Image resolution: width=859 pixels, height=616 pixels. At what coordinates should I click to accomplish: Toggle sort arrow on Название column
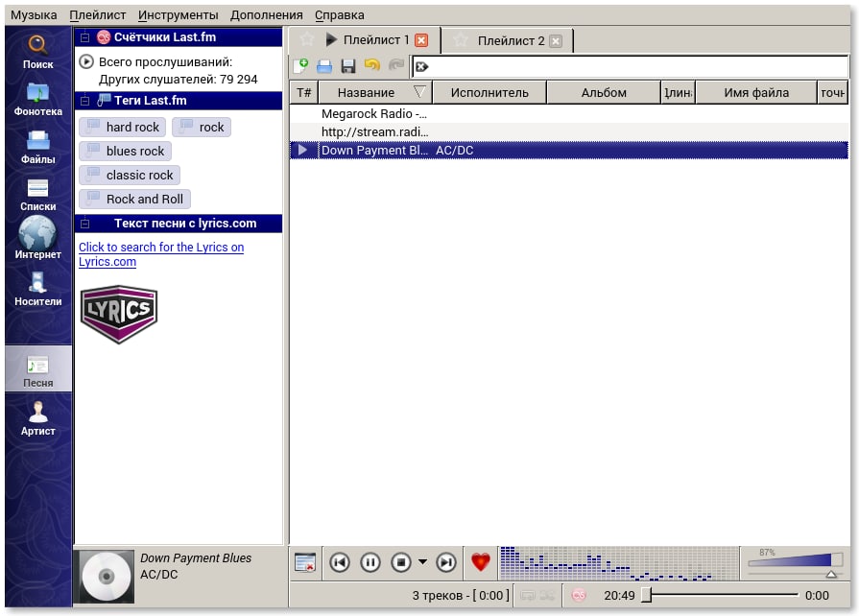click(419, 92)
